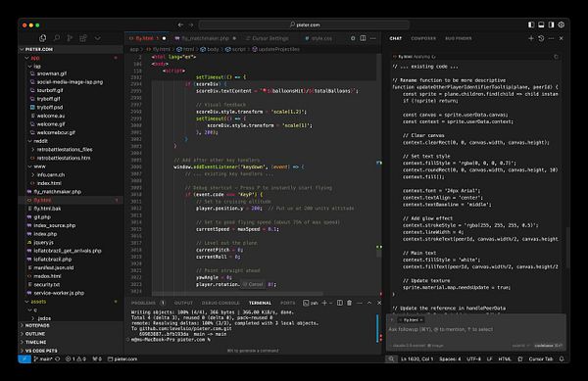Go forward with the right arrow in title bar
Viewport: 588px width, 381px height.
coord(191,24)
